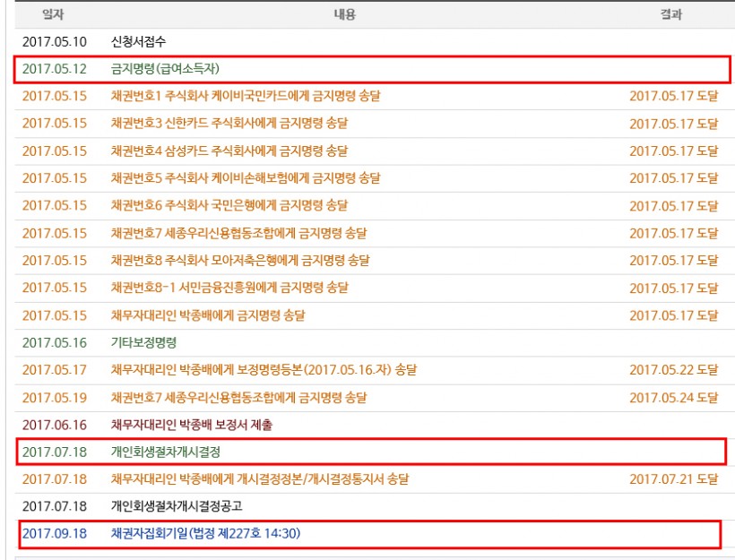Open the 2017.05.19 채권번호7 세종우리신용협동조합 entry

239,398
